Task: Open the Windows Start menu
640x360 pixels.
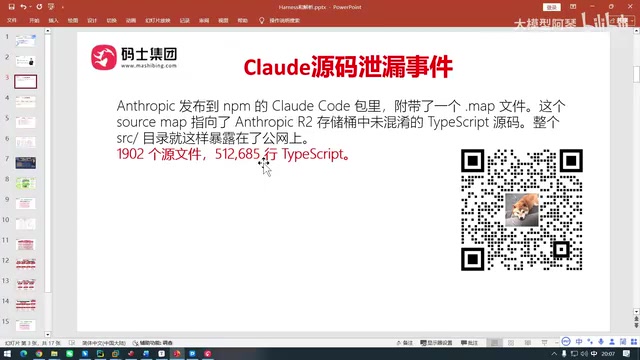Action: click(x=7, y=353)
